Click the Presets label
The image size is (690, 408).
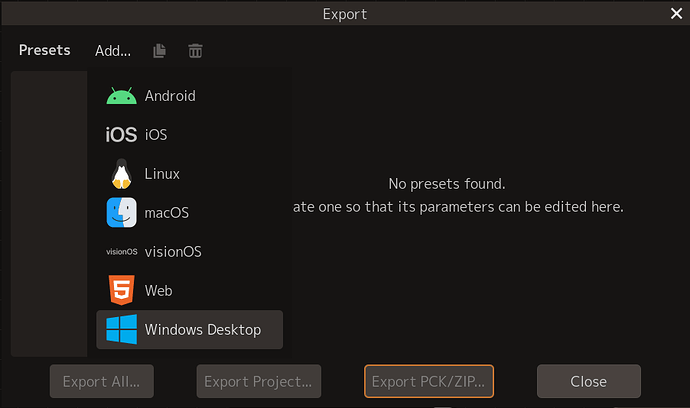click(44, 50)
